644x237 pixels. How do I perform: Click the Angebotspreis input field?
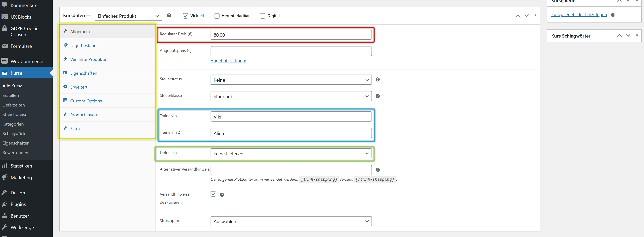pos(291,51)
